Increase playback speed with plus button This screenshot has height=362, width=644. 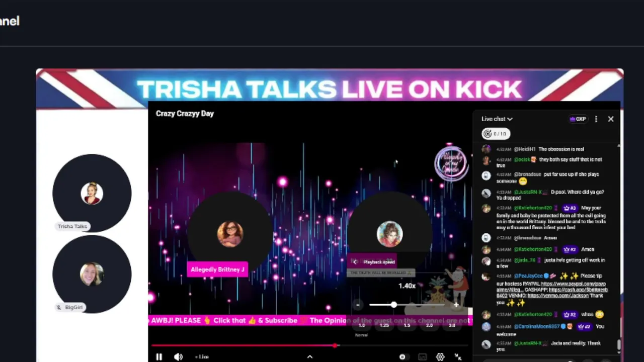click(456, 305)
